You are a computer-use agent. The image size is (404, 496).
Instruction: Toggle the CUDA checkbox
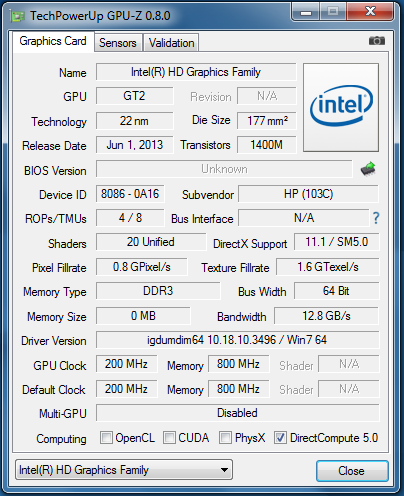click(169, 437)
